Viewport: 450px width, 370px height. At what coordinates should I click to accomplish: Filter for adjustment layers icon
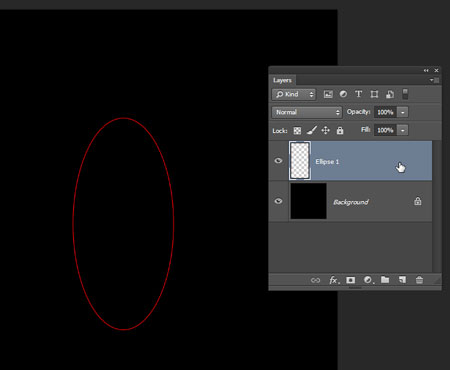click(343, 94)
